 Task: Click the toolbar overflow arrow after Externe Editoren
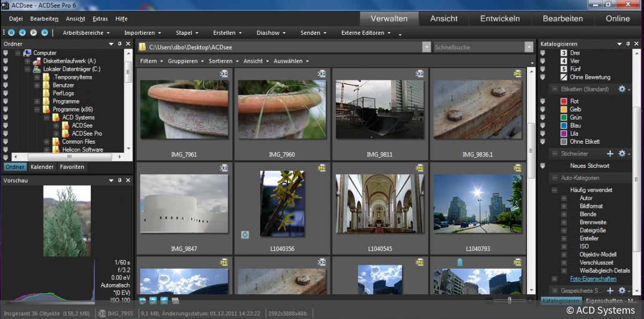pos(400,35)
